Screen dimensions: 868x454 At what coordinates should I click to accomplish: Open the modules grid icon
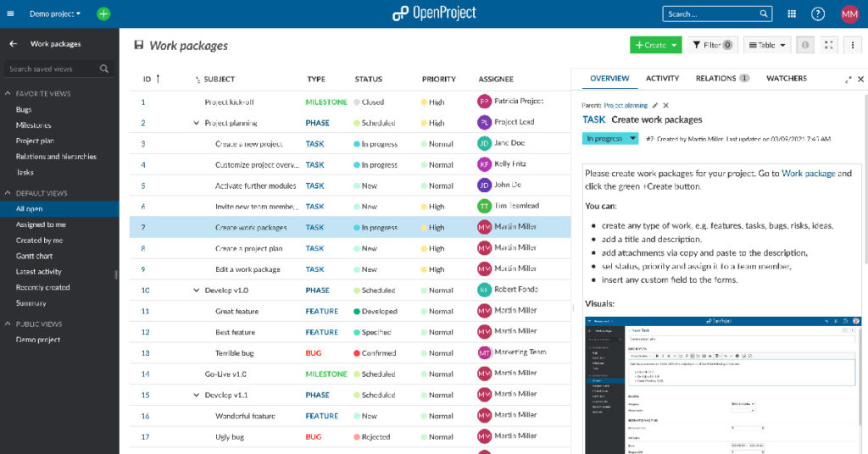tap(792, 14)
